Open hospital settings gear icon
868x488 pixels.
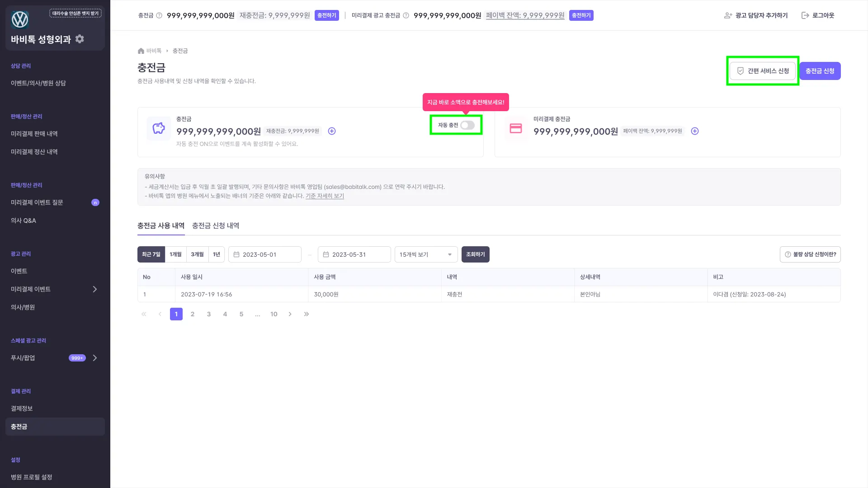80,39
